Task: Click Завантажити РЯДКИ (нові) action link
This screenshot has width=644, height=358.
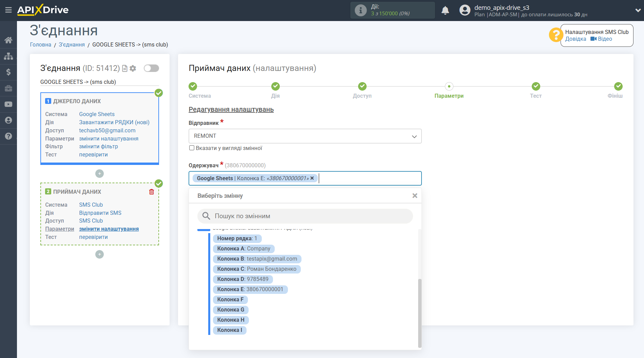Action: pos(114,122)
